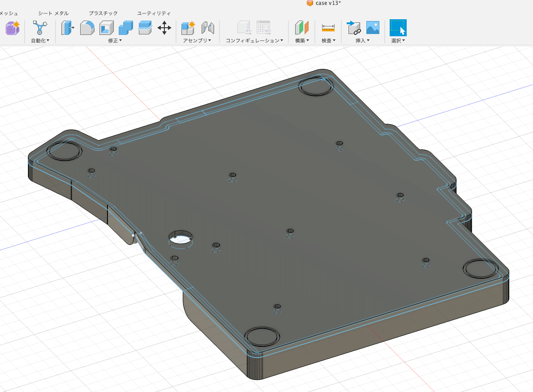533x392 pixels.
Task: Click the Insert Canvas image icon
Action: 373,27
